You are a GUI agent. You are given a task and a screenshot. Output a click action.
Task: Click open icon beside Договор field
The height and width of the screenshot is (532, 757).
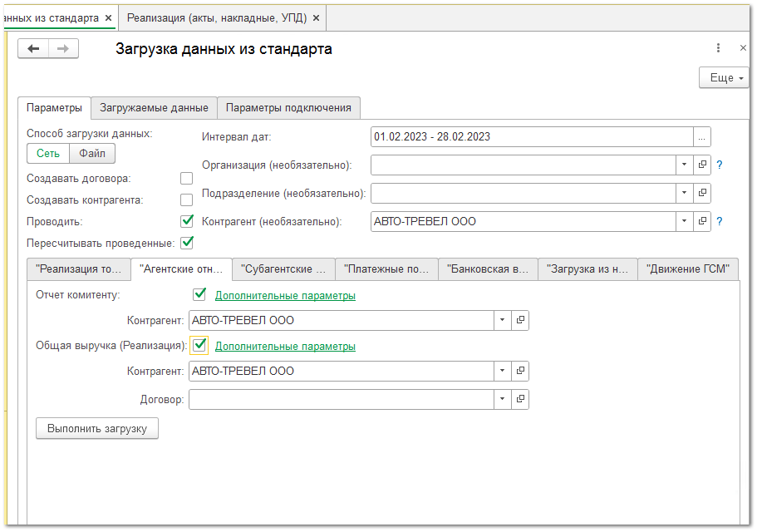[520, 400]
